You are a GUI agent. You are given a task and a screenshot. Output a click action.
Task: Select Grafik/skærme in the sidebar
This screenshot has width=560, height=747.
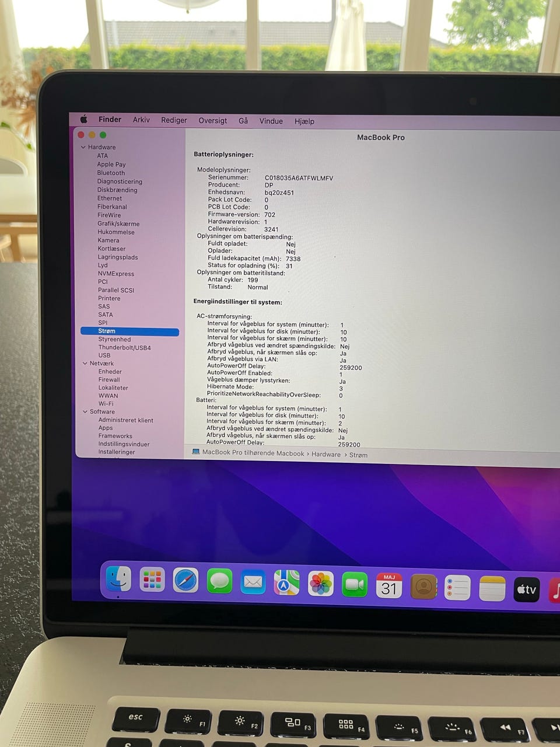point(118,224)
